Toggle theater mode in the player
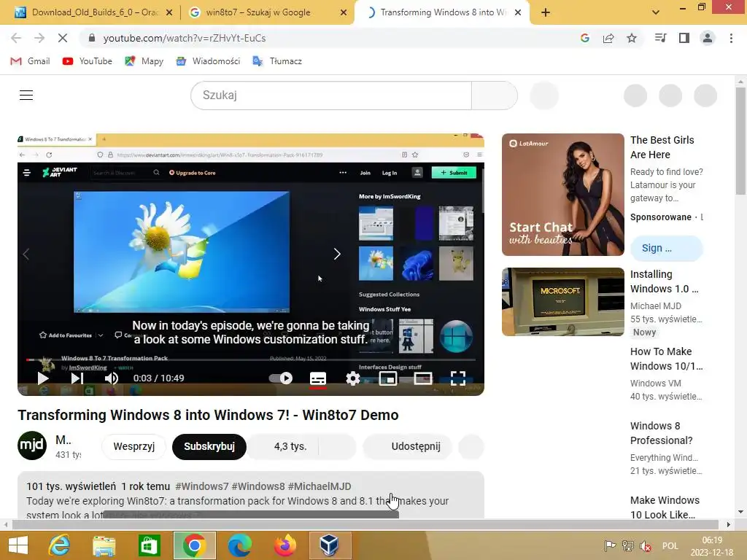Viewport: 747px width, 560px height. coord(423,378)
